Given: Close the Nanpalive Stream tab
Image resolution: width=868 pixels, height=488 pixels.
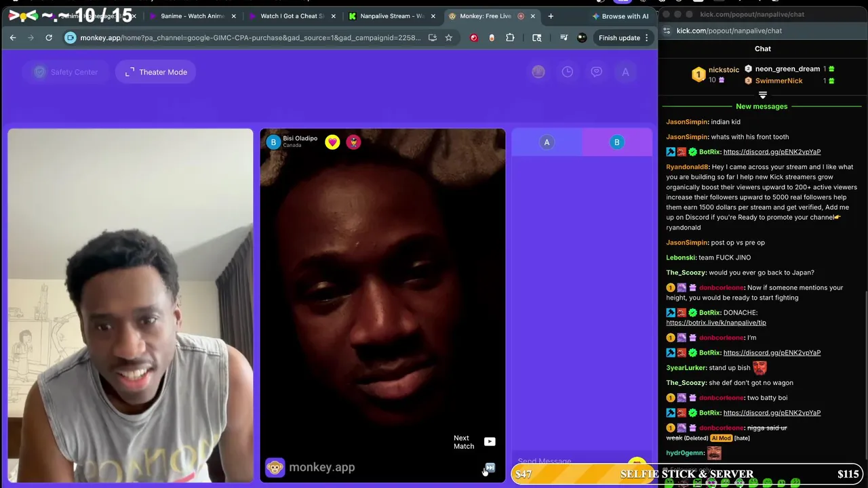Looking at the screenshot, I should [x=433, y=16].
